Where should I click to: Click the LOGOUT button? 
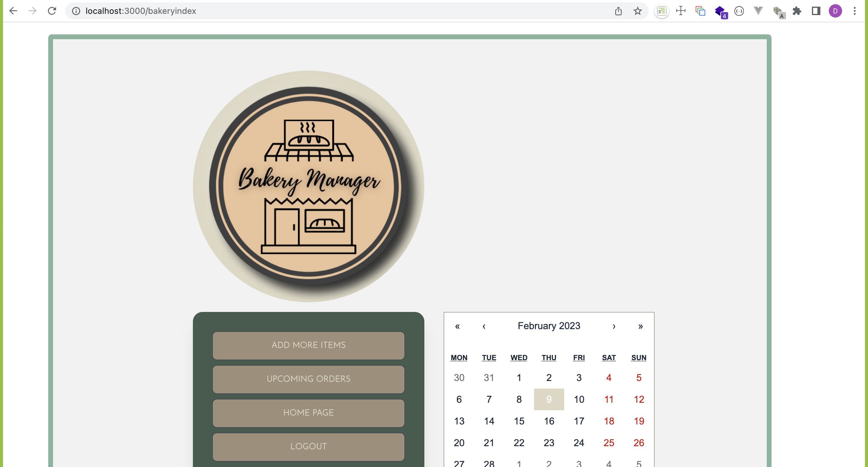[308, 446]
